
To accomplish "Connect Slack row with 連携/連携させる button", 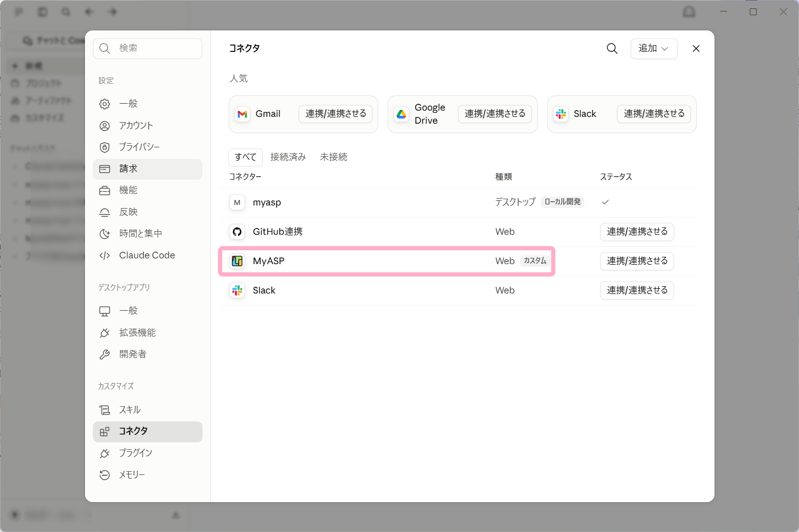I will (637, 290).
